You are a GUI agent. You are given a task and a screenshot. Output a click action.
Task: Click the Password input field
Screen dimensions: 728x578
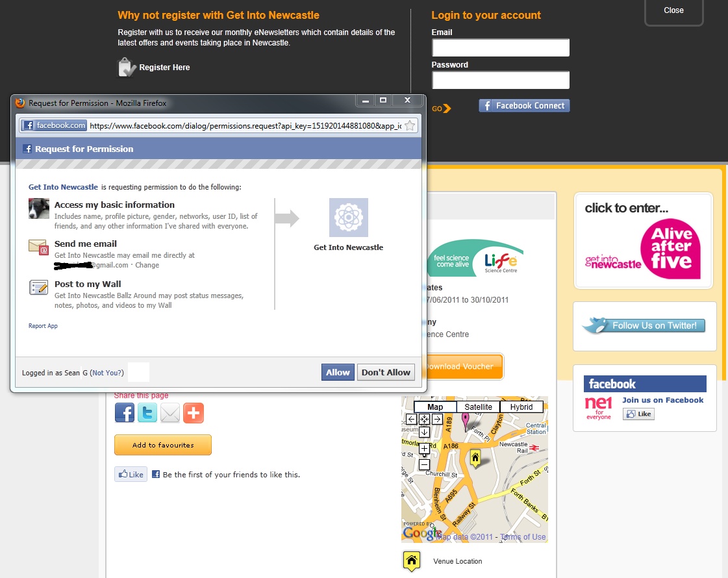pyautogui.click(x=501, y=80)
